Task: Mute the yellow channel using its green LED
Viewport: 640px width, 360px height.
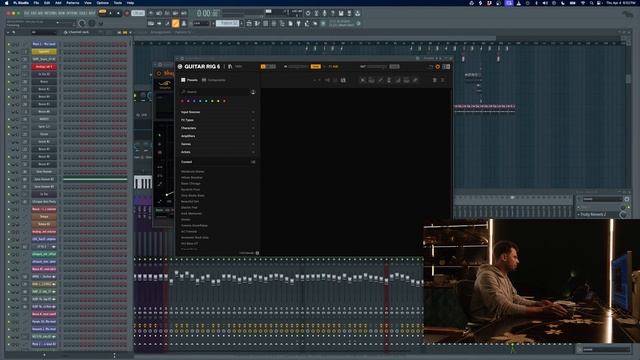Action: coord(9,52)
